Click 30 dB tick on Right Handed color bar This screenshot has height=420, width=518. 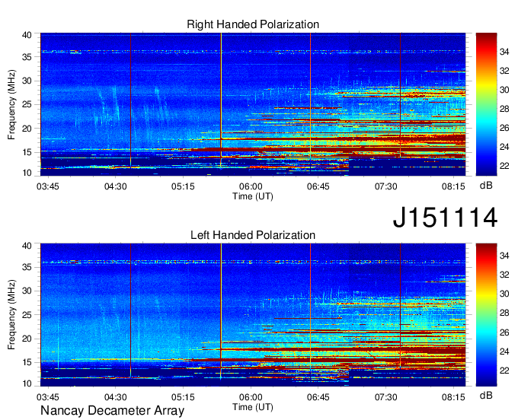[x=504, y=90]
